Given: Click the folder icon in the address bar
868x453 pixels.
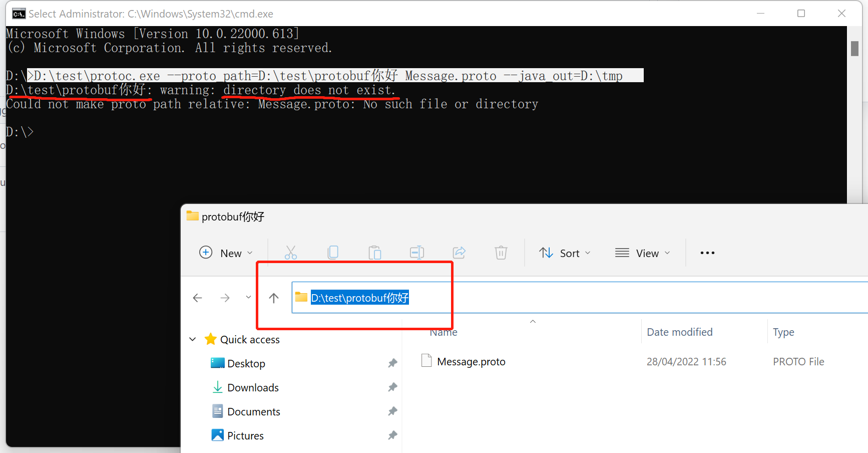Looking at the screenshot, I should 301,297.
